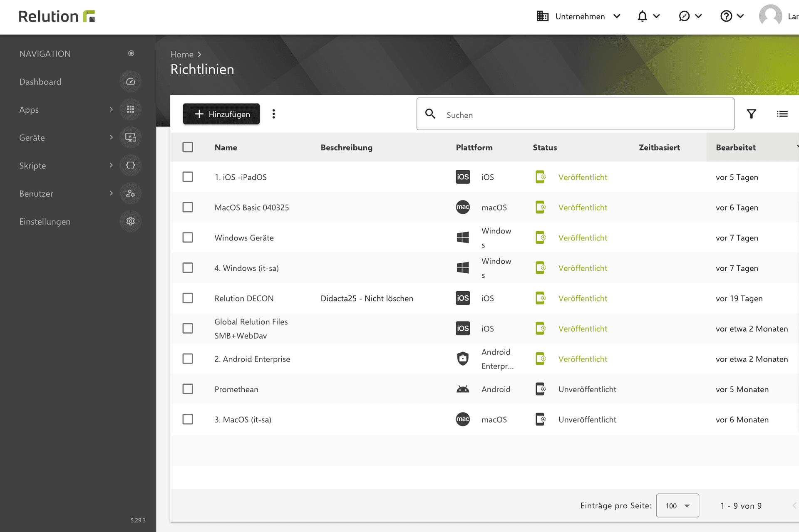This screenshot has width=799, height=532.
Task: Open Geräte in navigation
Action: 32,138
